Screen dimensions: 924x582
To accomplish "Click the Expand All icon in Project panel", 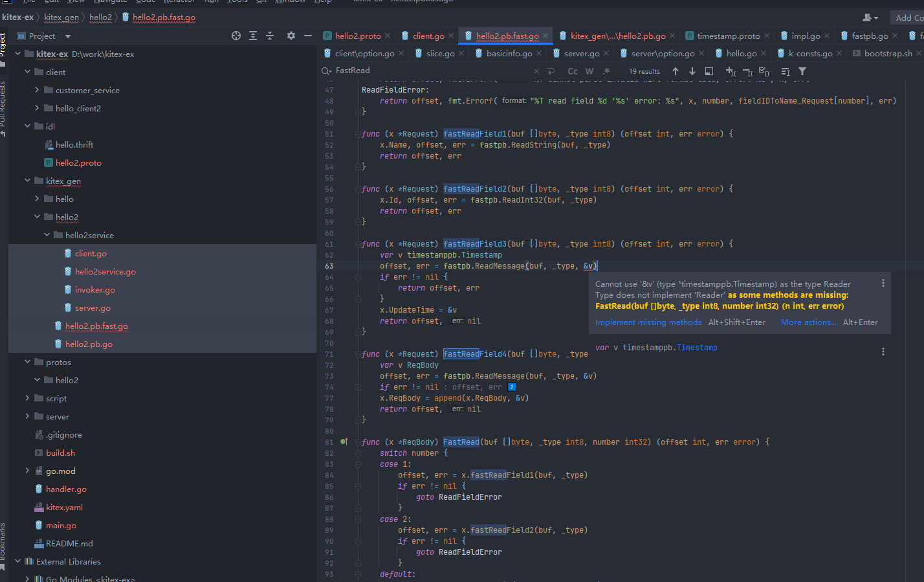I will 253,36.
